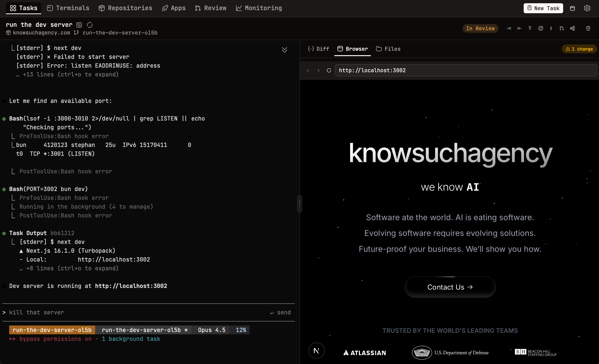Open the Tasks tab
The width and height of the screenshot is (599, 364).
[x=24, y=8]
